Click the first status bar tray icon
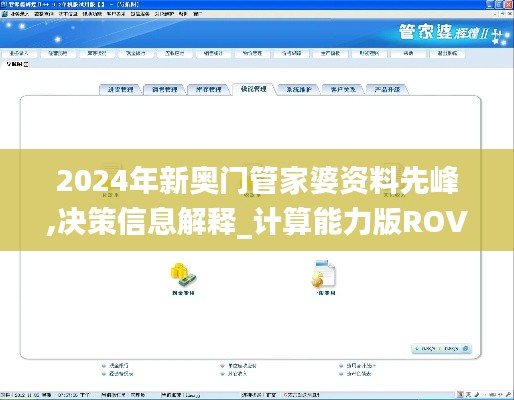Image resolution: width=514 pixels, height=400 pixels. pos(461,395)
